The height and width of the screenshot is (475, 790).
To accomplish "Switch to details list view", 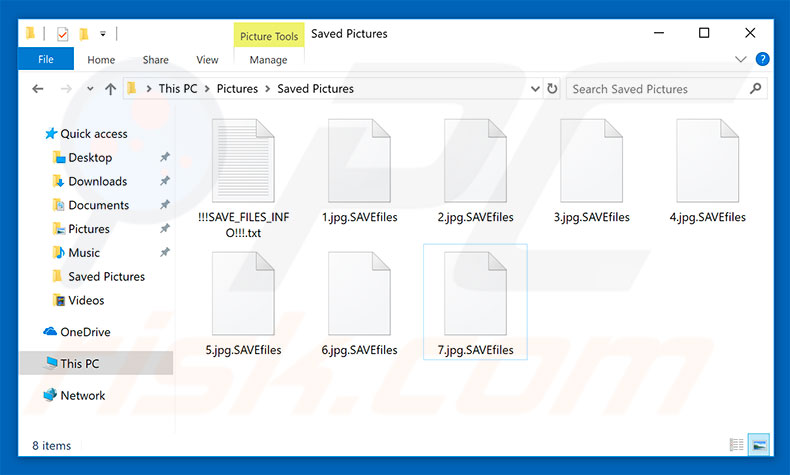I will pos(737,444).
